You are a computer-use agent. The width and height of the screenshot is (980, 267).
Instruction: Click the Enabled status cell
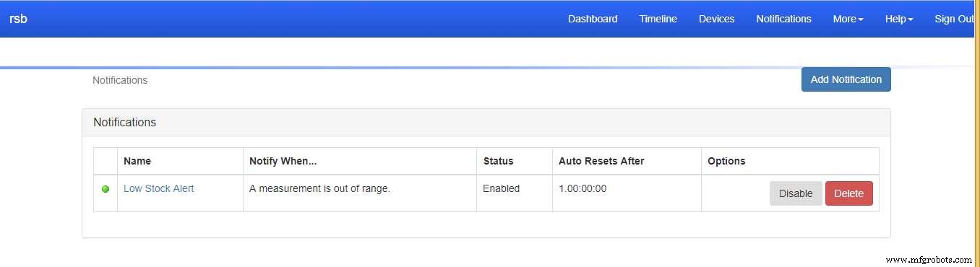pyautogui.click(x=501, y=188)
